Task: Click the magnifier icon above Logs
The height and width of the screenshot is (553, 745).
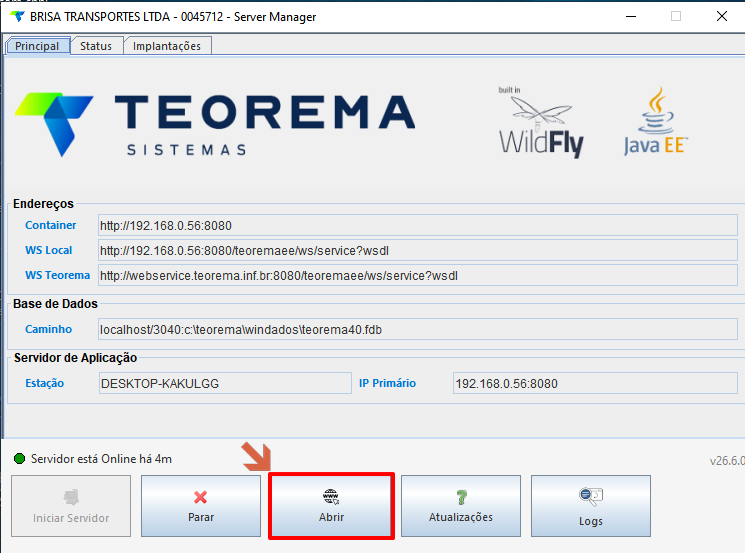Action: (x=591, y=497)
